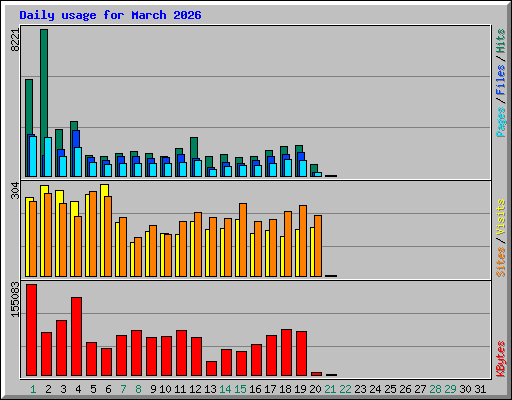
Task: Click the 'KBytes' legend label
Action: (x=501, y=359)
